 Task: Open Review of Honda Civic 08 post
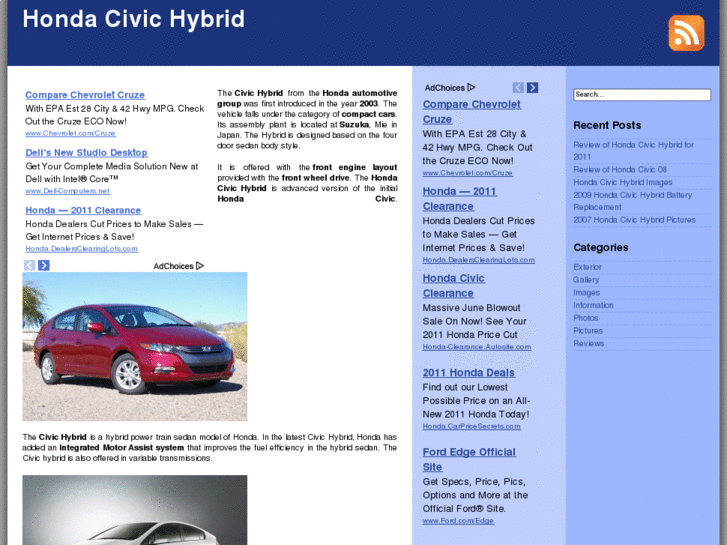click(620, 170)
